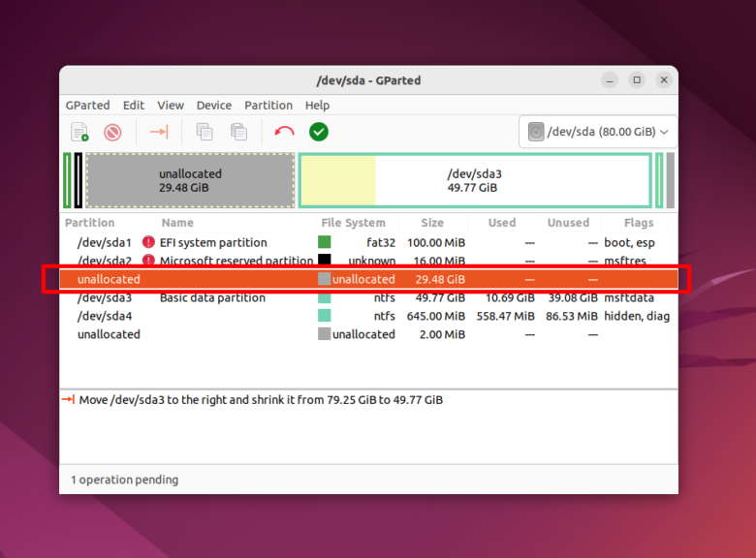This screenshot has height=558, width=756.
Task: Open the Edit menu
Action: [x=134, y=105]
